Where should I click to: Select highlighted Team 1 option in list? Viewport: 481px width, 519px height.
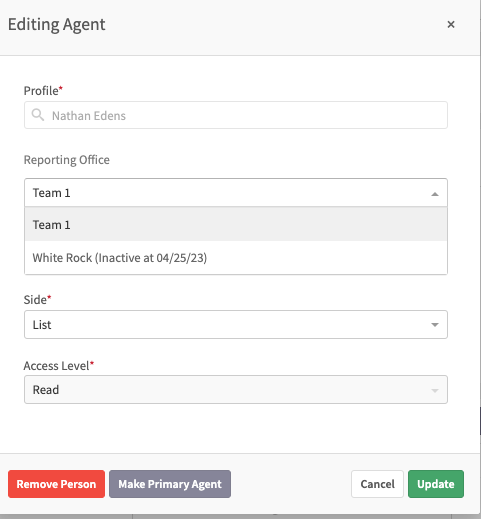click(x=236, y=224)
